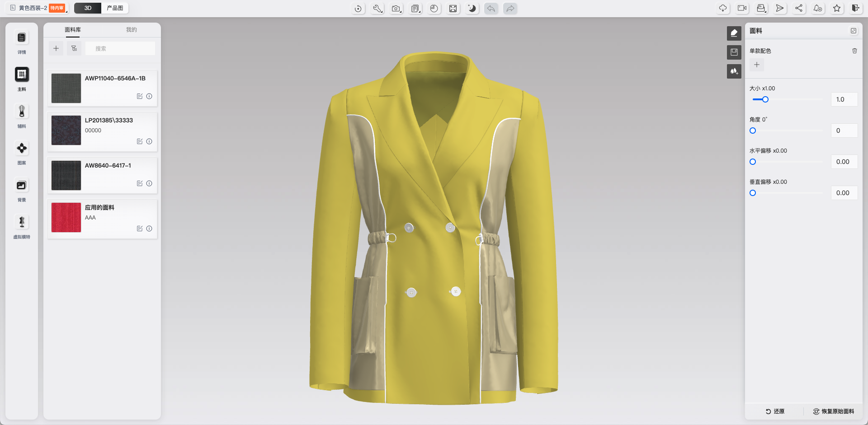Expand the print tray dropdown in toolbar
This screenshot has height=425, width=868.
761,8
